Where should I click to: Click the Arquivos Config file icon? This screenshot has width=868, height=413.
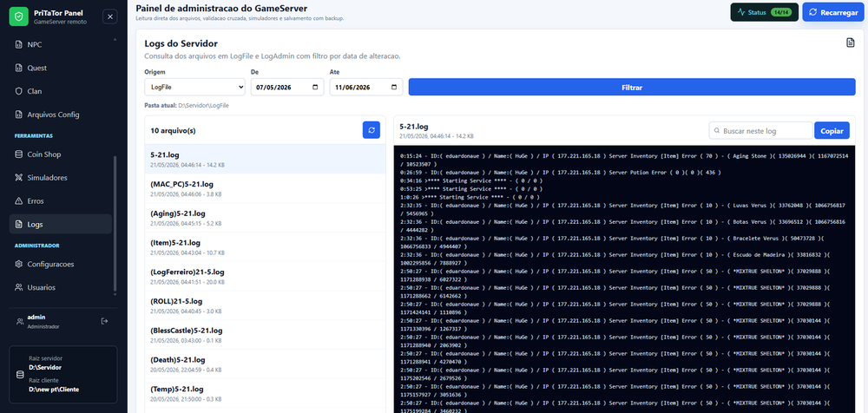18,115
